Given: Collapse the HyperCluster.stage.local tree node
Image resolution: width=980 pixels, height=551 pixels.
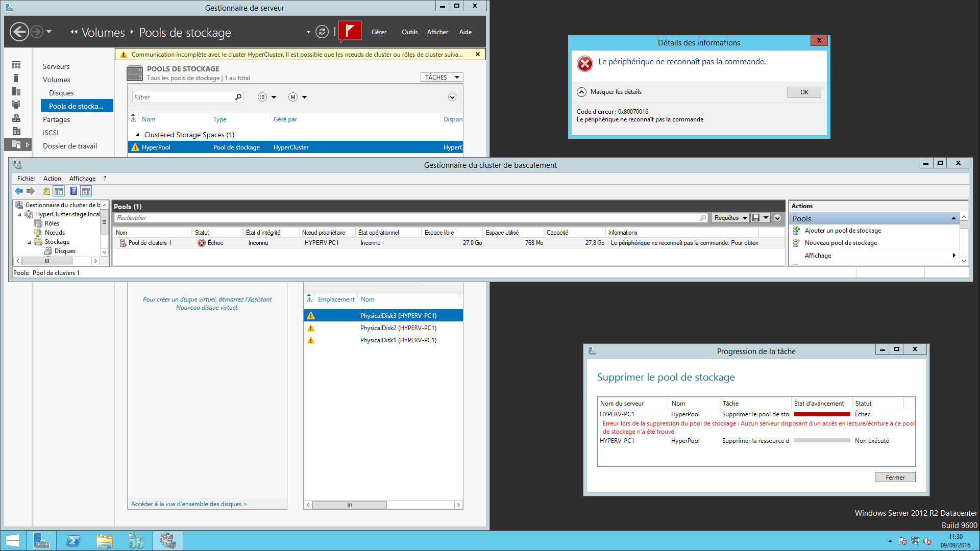Looking at the screenshot, I should pyautogui.click(x=20, y=214).
